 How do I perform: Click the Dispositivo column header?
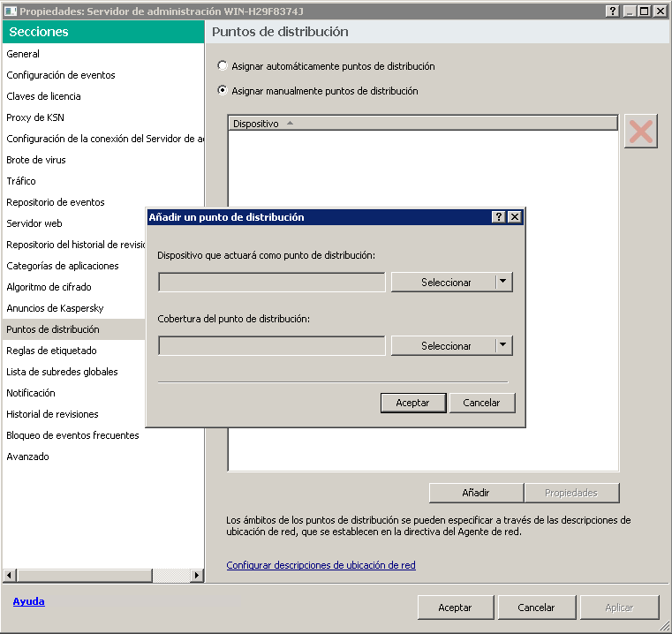coord(423,124)
